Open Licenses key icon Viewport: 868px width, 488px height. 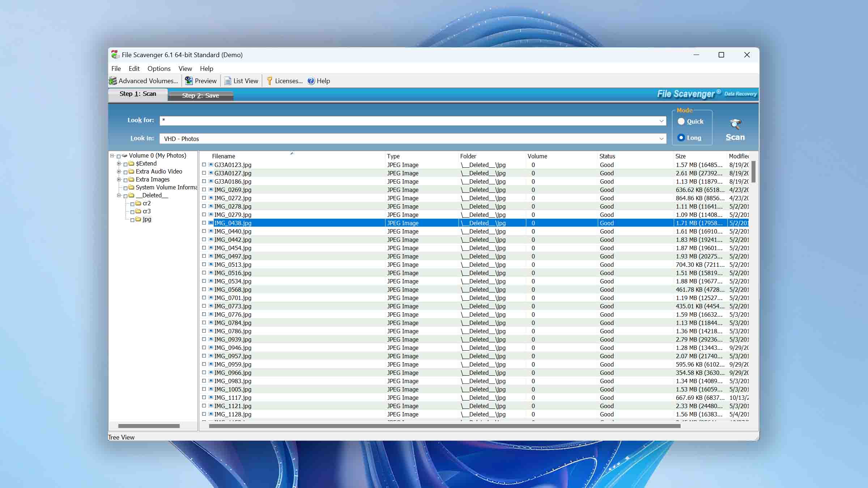[x=269, y=81]
